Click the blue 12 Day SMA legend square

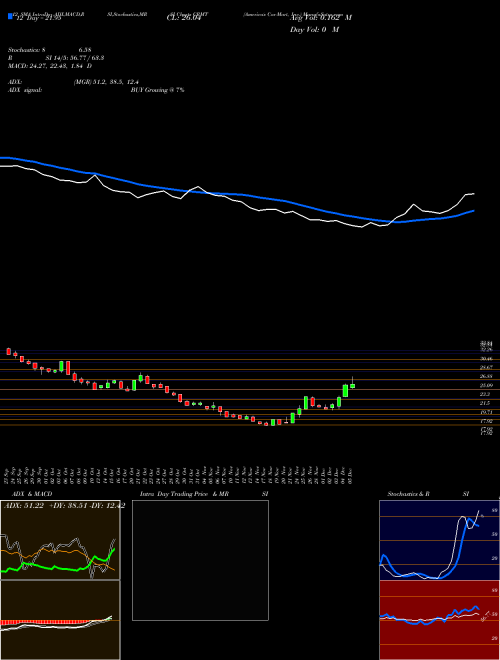pos(10,16)
